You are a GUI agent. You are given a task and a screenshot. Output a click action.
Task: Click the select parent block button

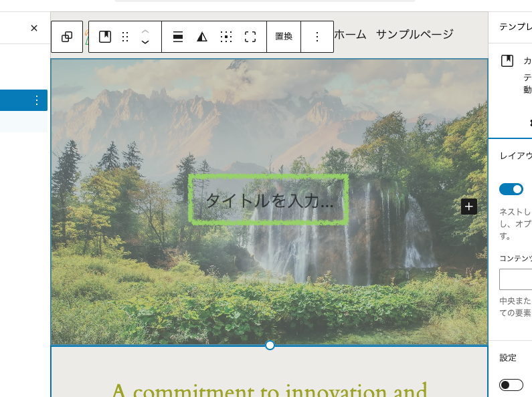pyautogui.click(x=67, y=37)
